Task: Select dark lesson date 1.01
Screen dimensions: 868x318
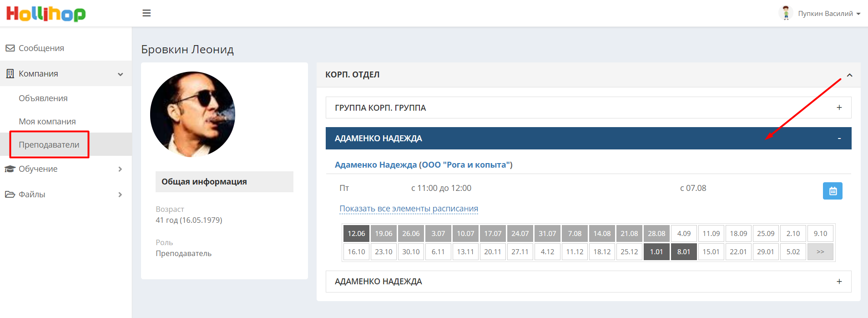Action: (656, 252)
